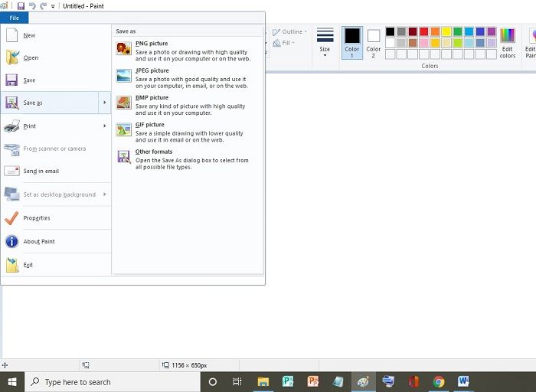Pick the pink color swatch
The height and width of the screenshot is (392, 536).
[x=424, y=43]
